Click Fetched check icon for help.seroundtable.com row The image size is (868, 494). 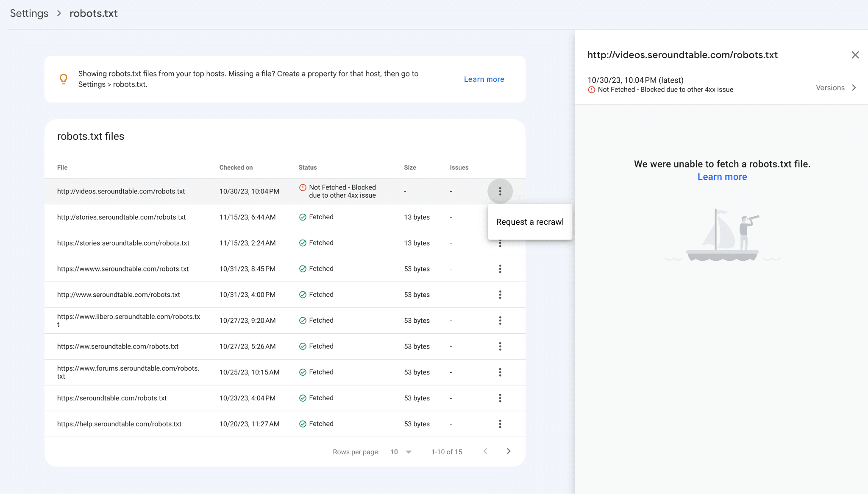pyautogui.click(x=303, y=424)
